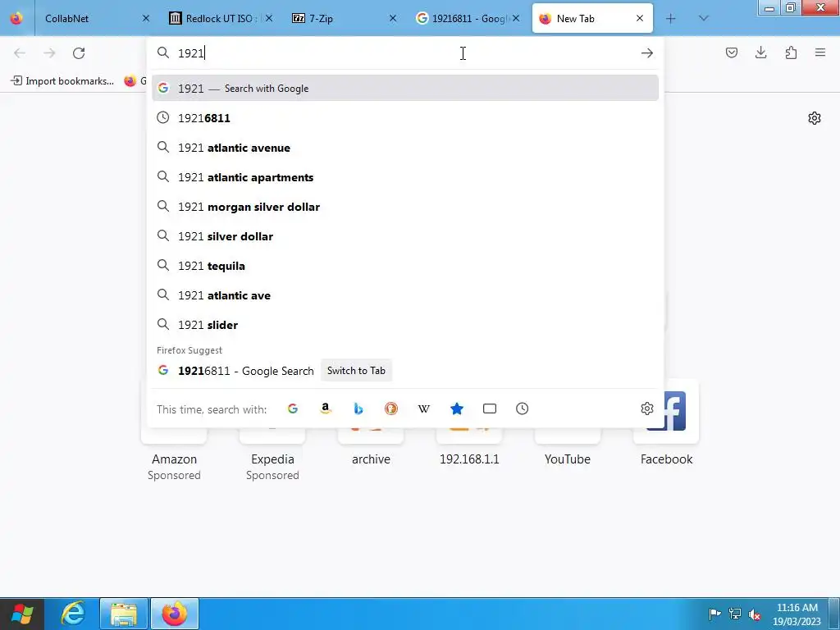Expand the list all tabs dropdown
The width and height of the screenshot is (840, 630).
[x=703, y=19]
